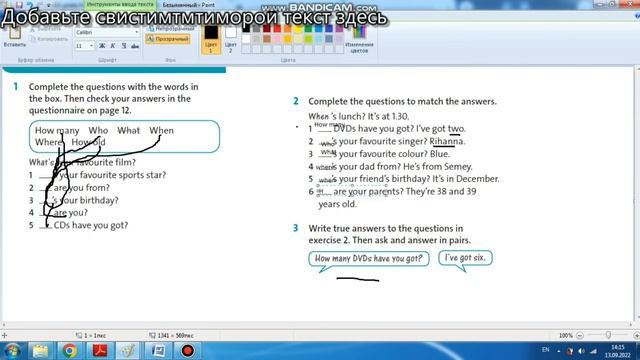Screen dimensions: 640x360
Task: Toggle strikethrough text formatting
Action: pos(135,46)
